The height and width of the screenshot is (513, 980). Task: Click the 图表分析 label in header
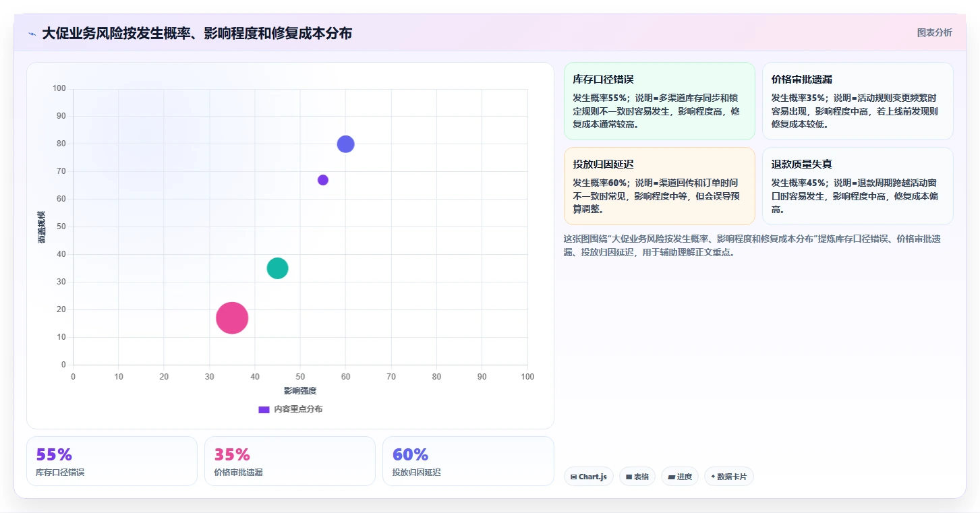coord(934,32)
